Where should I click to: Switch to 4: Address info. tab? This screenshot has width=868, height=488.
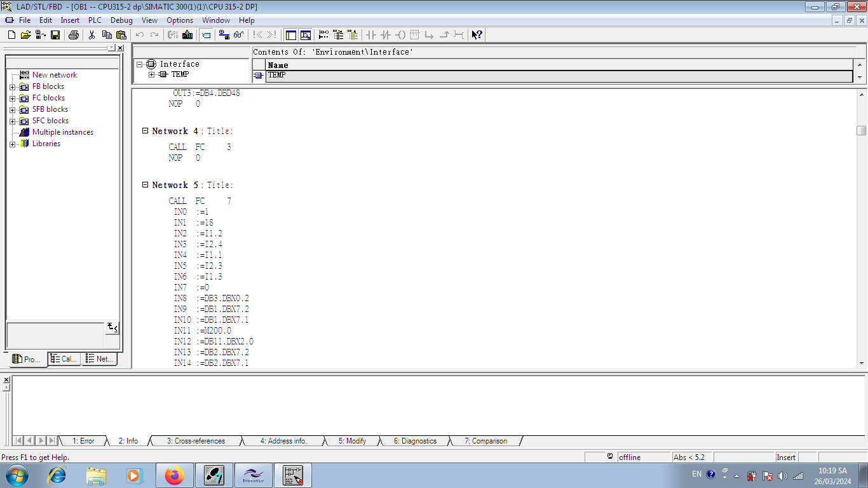coord(283,441)
